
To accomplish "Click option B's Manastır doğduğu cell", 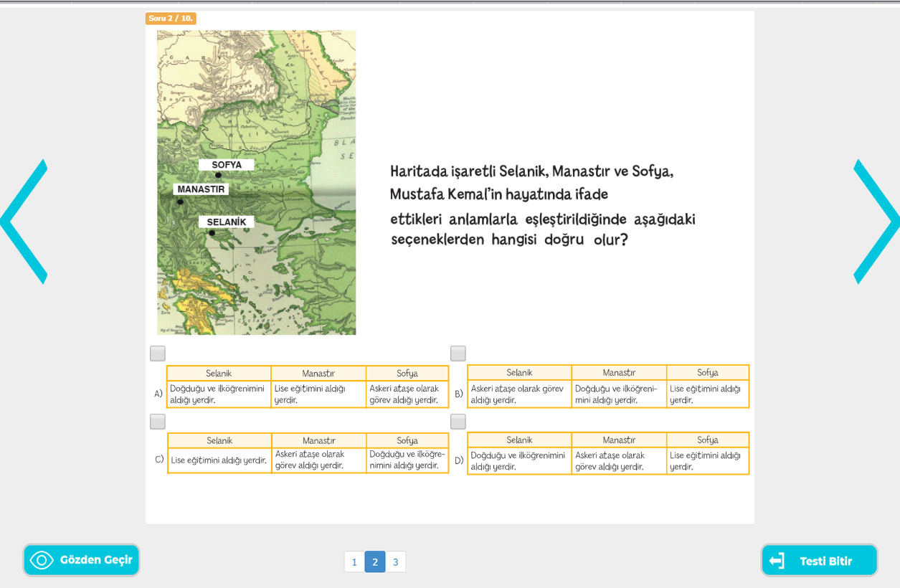I will (619, 394).
